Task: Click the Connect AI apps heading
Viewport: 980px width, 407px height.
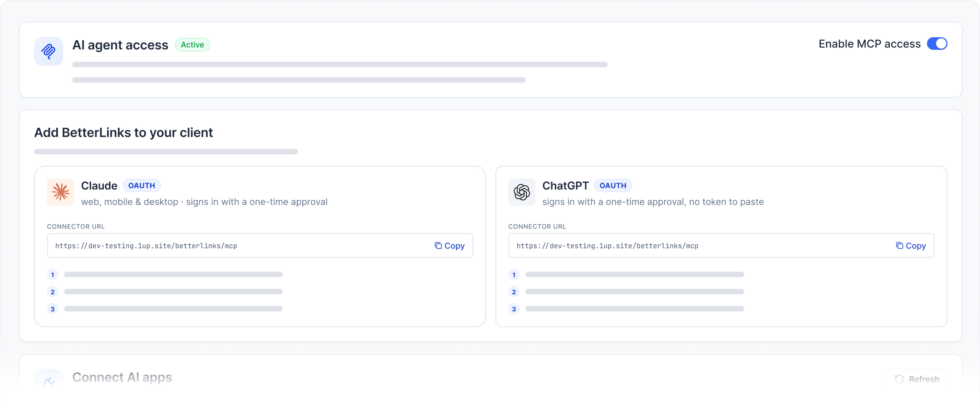Action: [x=122, y=378]
